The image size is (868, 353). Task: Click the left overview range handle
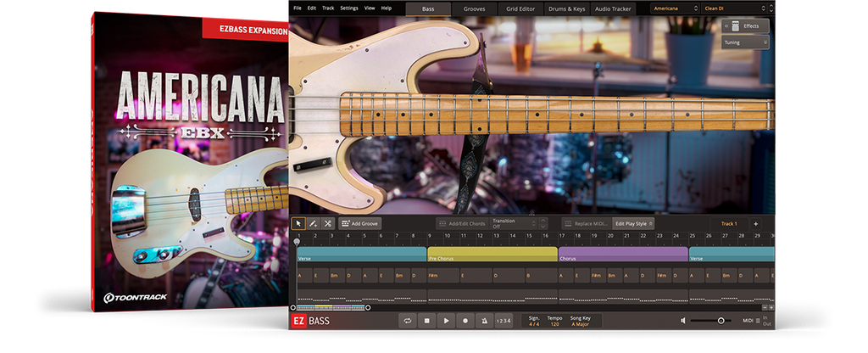tap(293, 307)
